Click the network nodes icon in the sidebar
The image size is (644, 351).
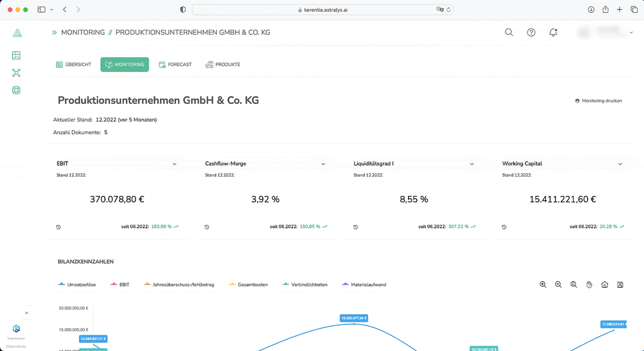[16, 73]
